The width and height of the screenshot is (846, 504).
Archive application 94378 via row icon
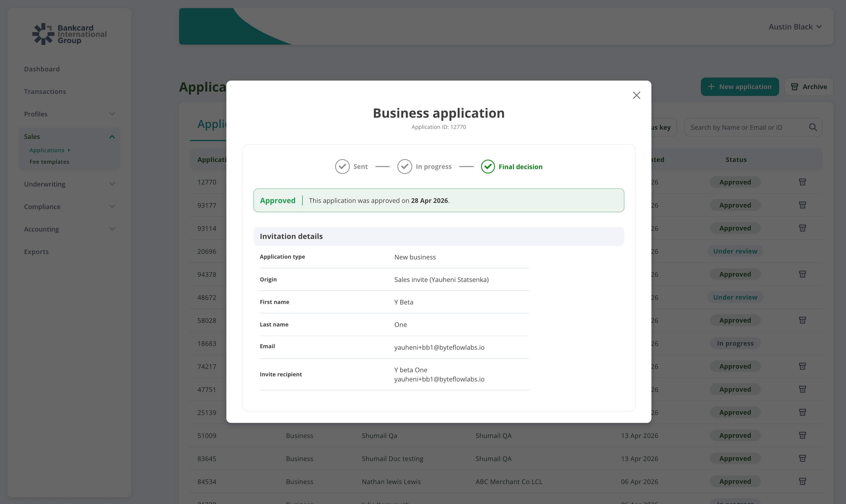(802, 274)
